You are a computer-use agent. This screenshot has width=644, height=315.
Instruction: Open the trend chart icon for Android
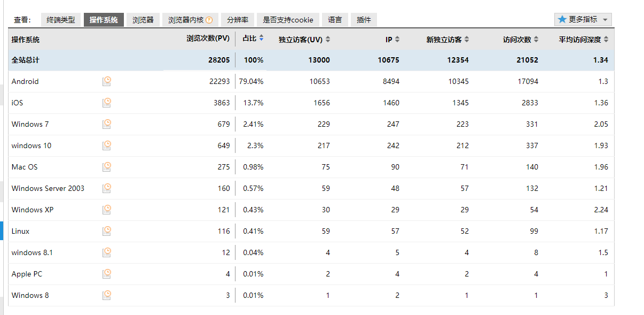(x=106, y=81)
